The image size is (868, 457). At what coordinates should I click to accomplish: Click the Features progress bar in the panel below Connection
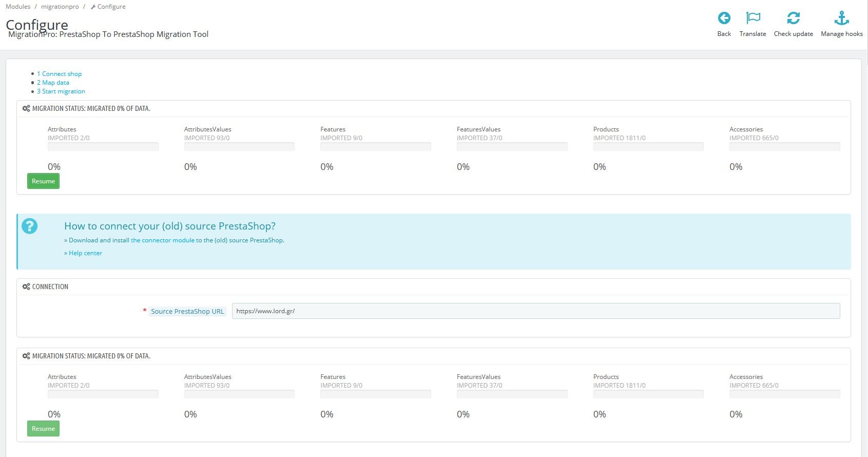pos(376,394)
